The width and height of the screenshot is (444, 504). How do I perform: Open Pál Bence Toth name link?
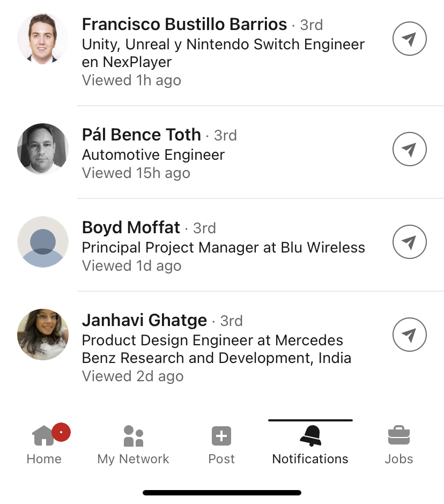[142, 135]
